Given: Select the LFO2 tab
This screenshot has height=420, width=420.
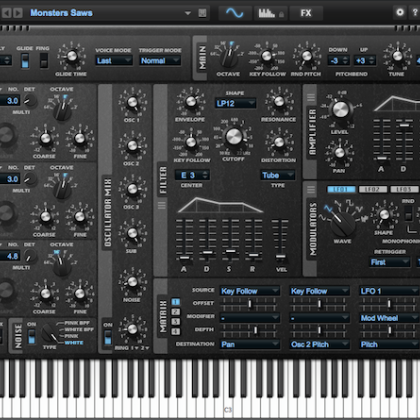Looking at the screenshot, I should [372, 189].
